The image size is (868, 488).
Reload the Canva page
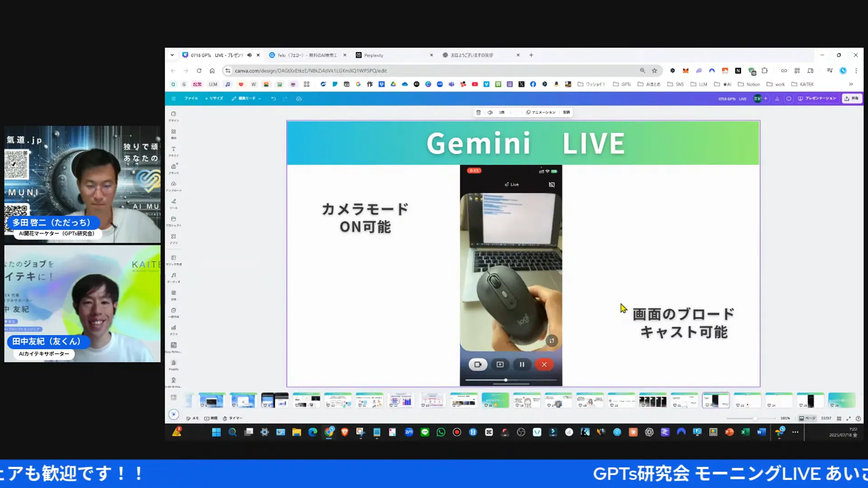199,70
